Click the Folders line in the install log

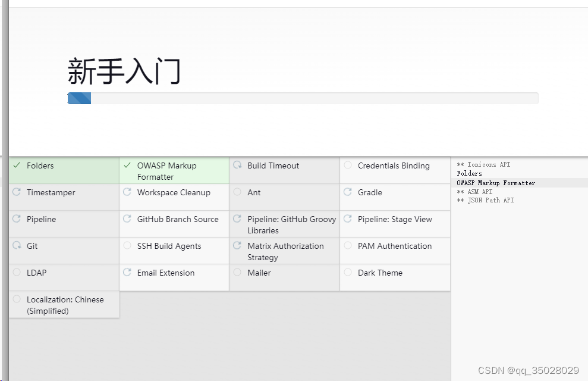(470, 173)
